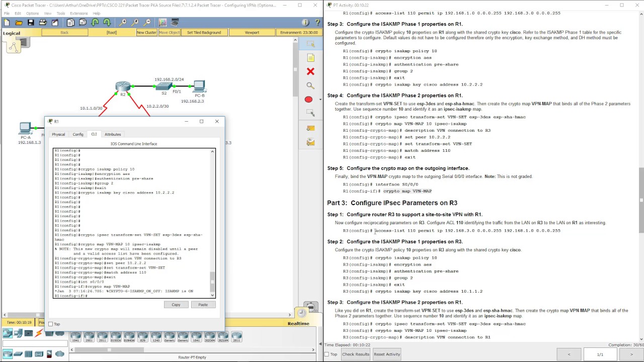The image size is (644, 362).
Task: Select the CLI tab in R1
Action: (x=94, y=134)
